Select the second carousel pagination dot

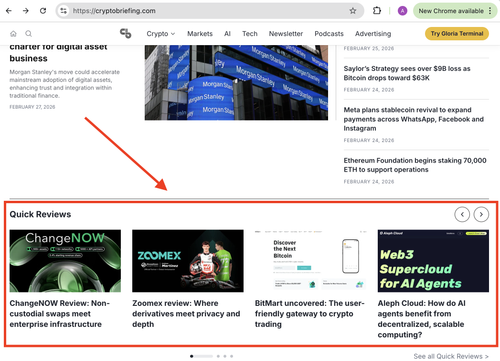coord(218,356)
